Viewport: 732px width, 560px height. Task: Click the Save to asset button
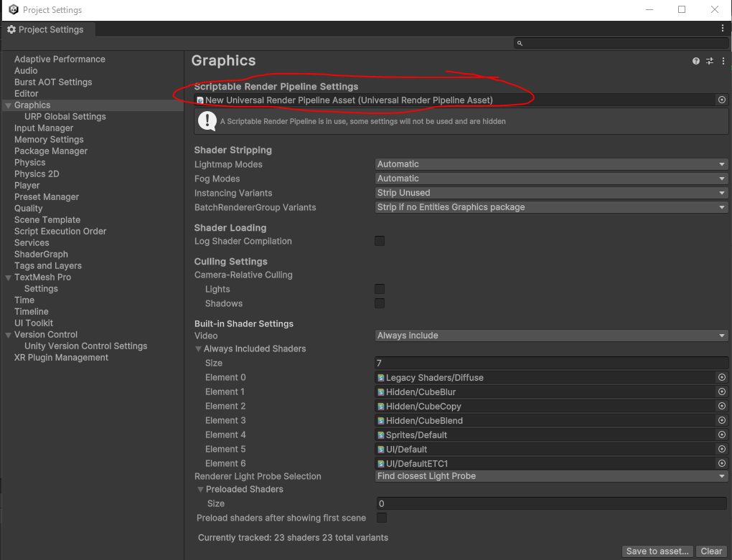[x=656, y=551]
